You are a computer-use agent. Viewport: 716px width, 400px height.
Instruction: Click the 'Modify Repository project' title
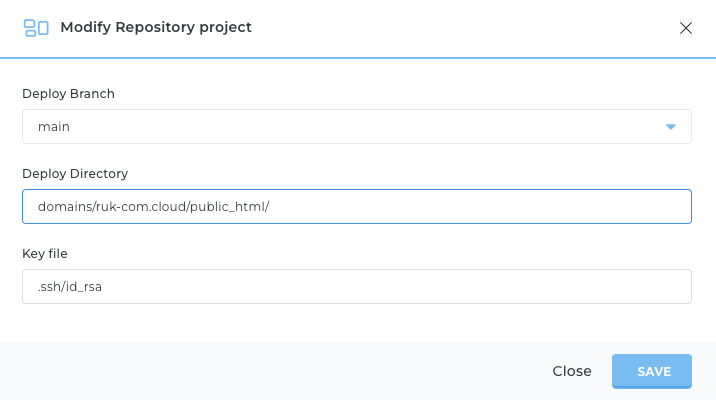[x=156, y=27]
